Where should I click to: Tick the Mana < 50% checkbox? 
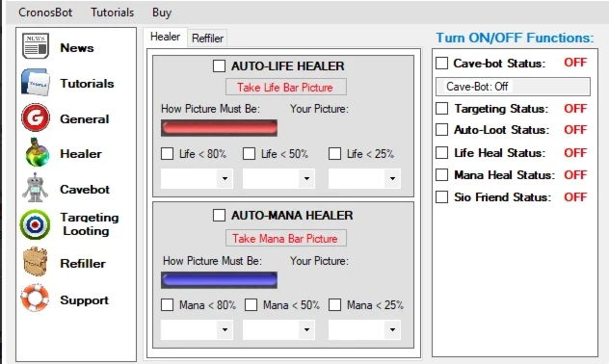[x=251, y=305]
